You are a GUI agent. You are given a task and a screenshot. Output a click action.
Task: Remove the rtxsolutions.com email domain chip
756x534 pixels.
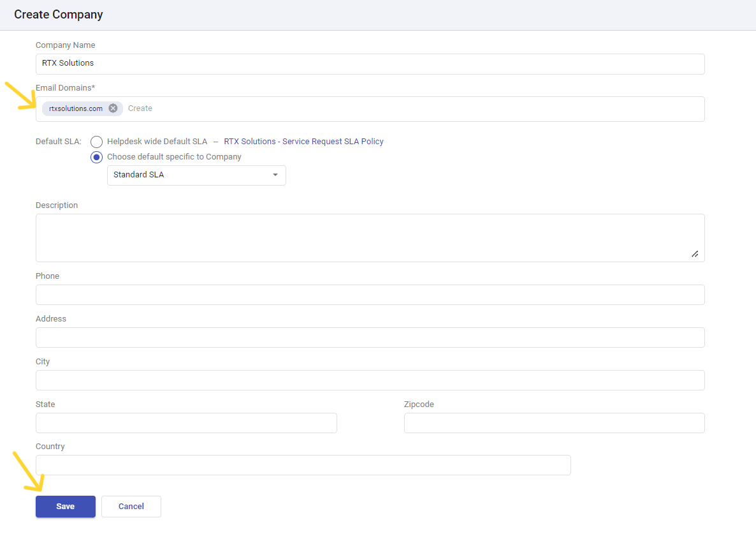(113, 108)
